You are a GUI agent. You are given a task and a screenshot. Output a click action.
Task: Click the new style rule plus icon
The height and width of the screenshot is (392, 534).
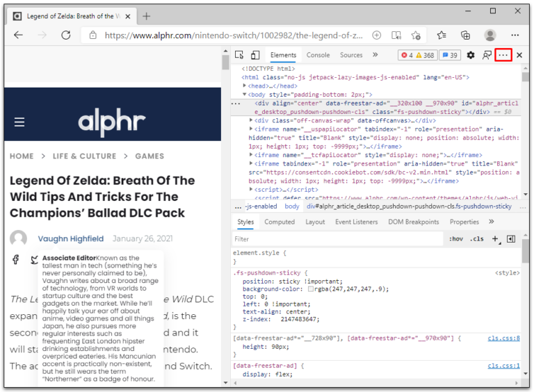pyautogui.click(x=496, y=239)
